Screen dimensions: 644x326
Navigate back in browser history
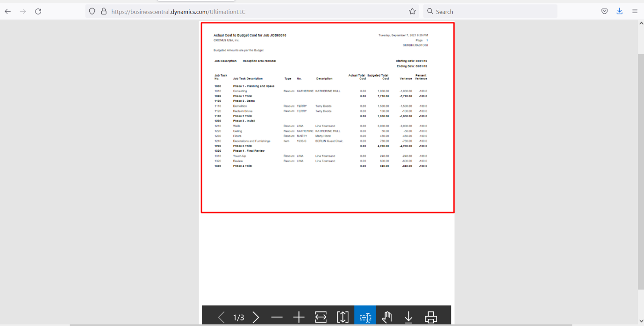click(7, 11)
